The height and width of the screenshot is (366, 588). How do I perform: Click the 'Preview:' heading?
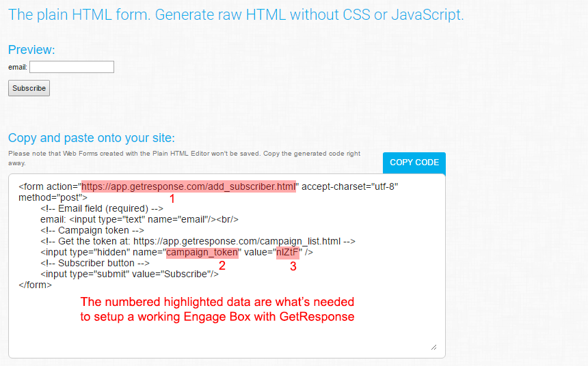31,50
